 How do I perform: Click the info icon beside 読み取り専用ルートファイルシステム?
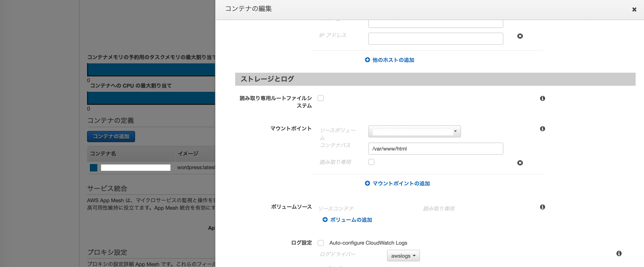click(x=542, y=98)
